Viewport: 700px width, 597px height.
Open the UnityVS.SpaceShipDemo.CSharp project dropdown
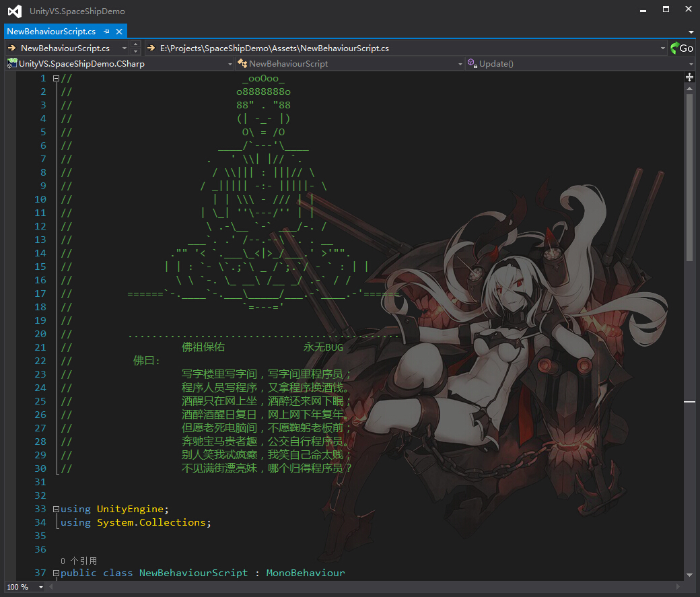pos(120,64)
